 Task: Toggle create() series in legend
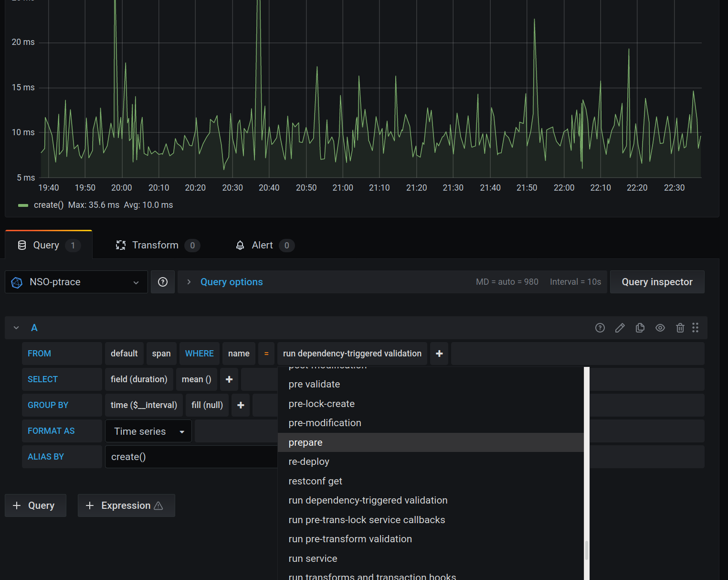point(48,205)
